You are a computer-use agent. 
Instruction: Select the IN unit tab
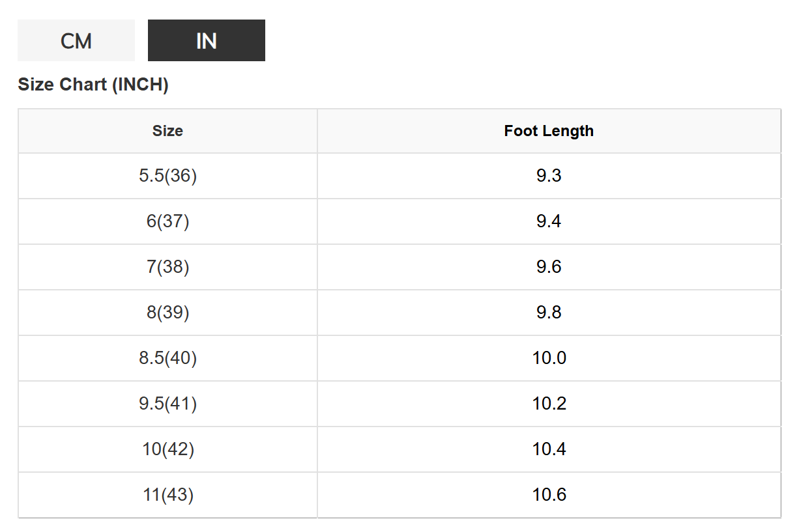(206, 41)
